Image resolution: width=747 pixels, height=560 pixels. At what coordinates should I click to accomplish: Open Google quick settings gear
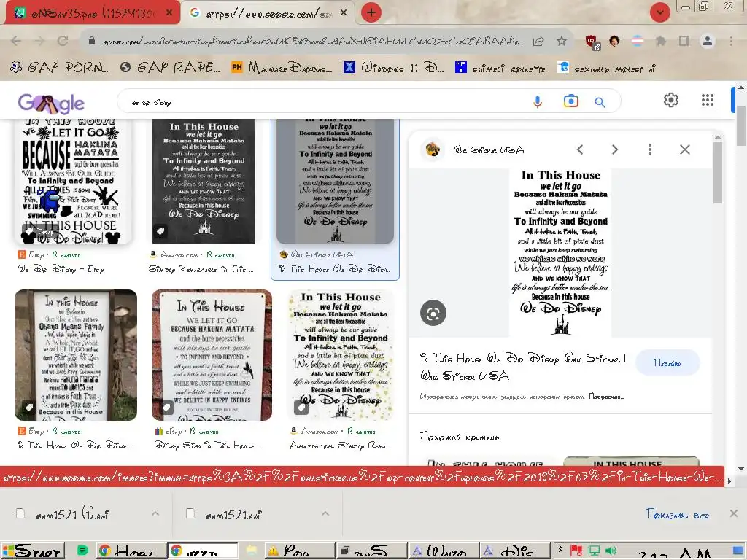[x=671, y=100]
